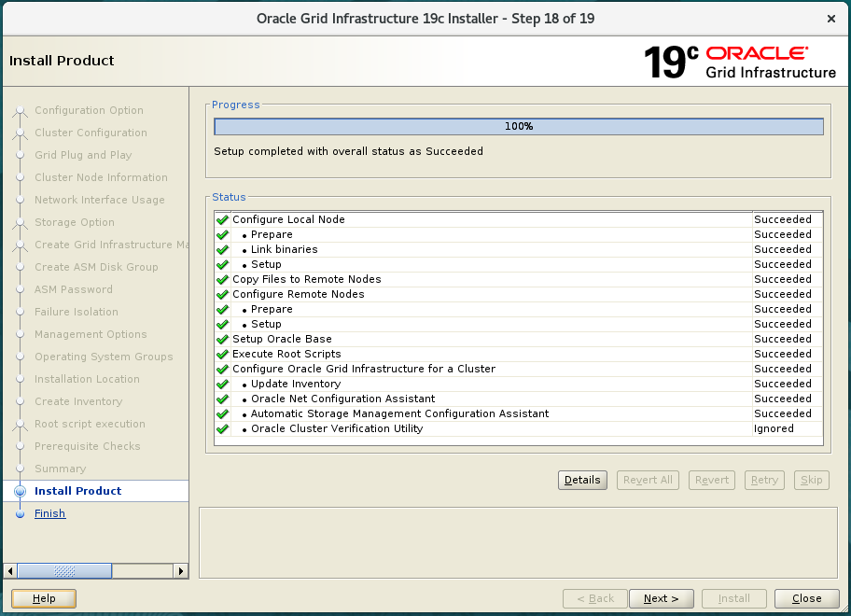Click the Ignored status of Cluster Verification Utility
851x616 pixels.
click(774, 428)
